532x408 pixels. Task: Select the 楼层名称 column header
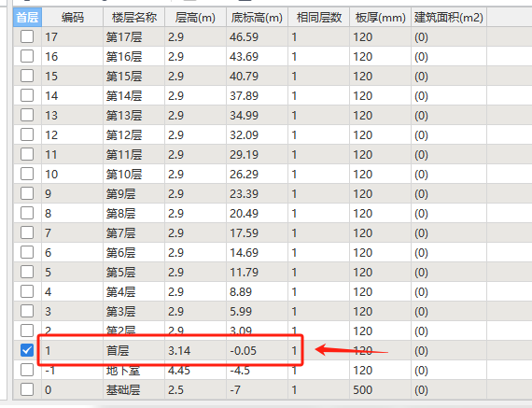pyautogui.click(x=134, y=17)
